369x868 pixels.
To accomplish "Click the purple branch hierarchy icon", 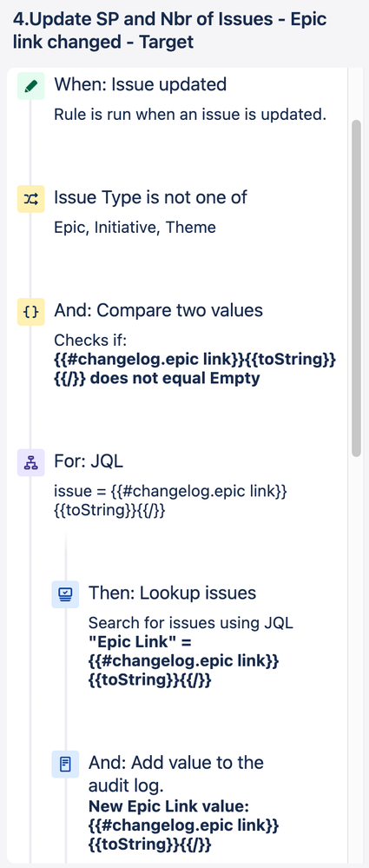I will pos(31,462).
